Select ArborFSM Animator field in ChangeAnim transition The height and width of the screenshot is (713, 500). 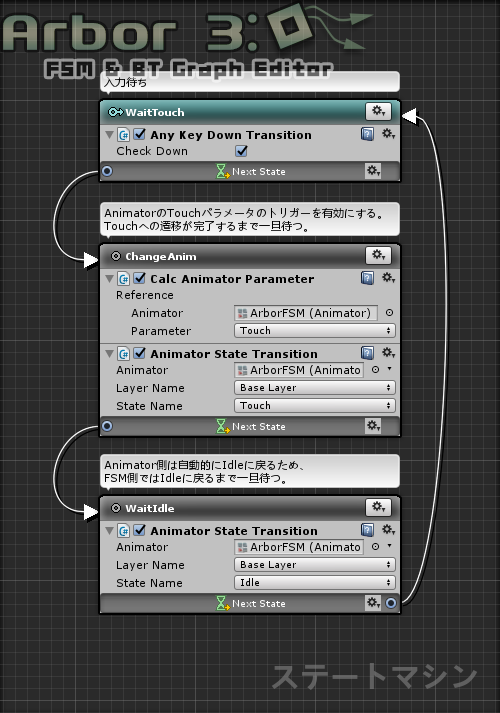pos(299,370)
